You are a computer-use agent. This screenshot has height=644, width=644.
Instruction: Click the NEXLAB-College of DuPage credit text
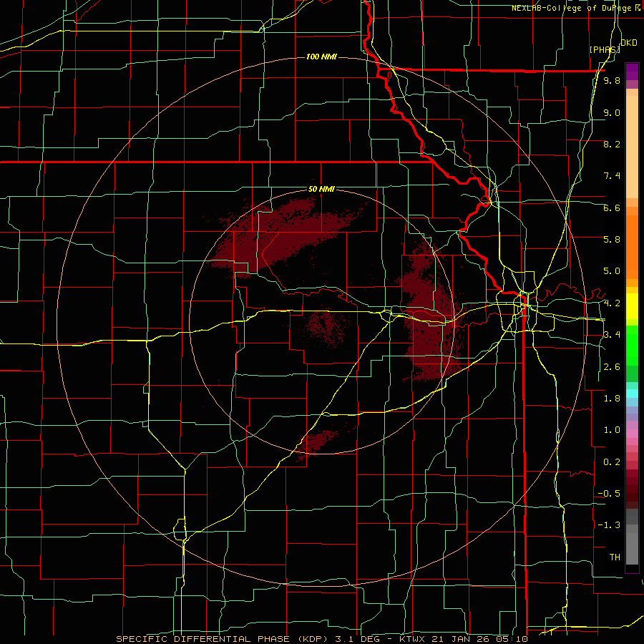(573, 8)
